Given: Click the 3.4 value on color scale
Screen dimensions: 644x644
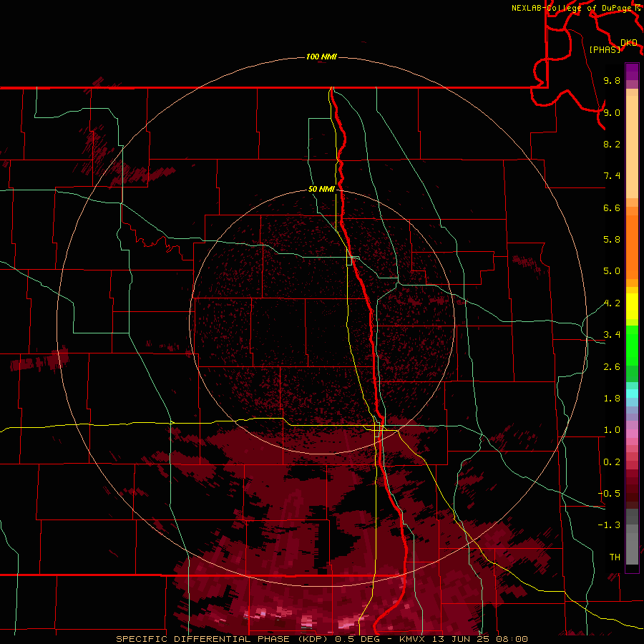Looking at the screenshot, I should 612,335.
